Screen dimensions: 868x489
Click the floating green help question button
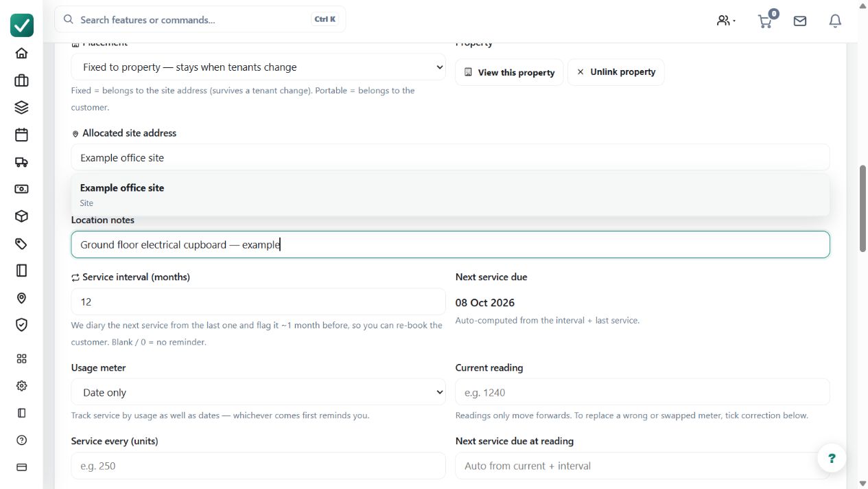click(832, 458)
